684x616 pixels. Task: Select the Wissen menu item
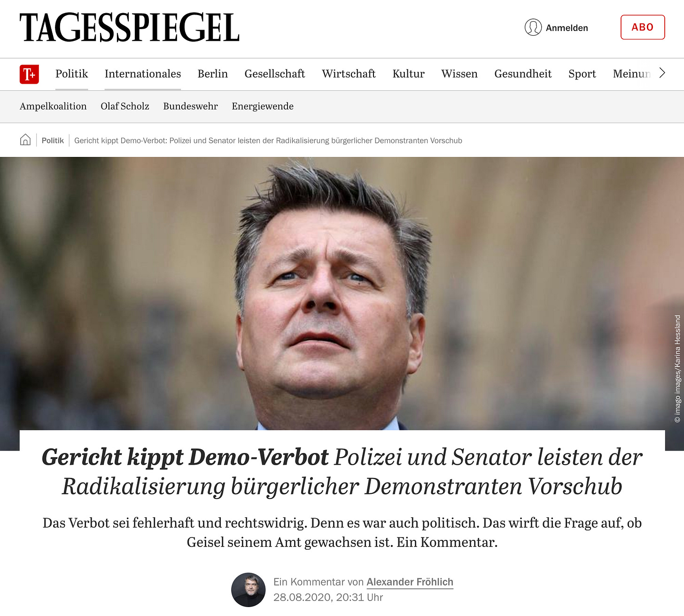point(459,74)
